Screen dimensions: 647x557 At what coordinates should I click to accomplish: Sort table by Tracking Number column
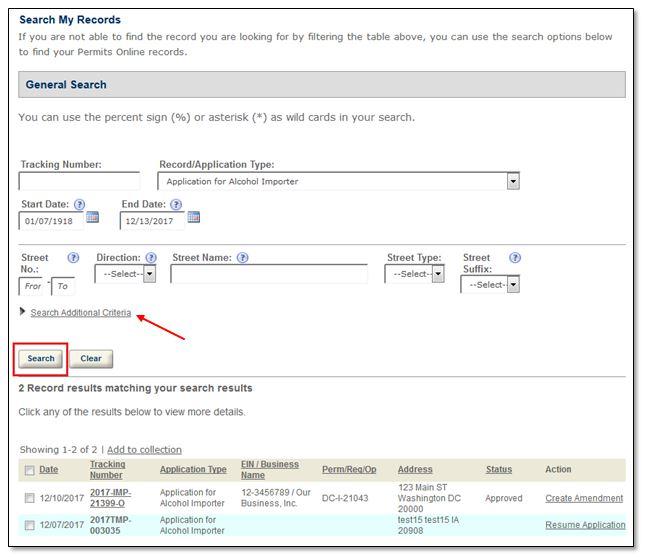coord(106,469)
